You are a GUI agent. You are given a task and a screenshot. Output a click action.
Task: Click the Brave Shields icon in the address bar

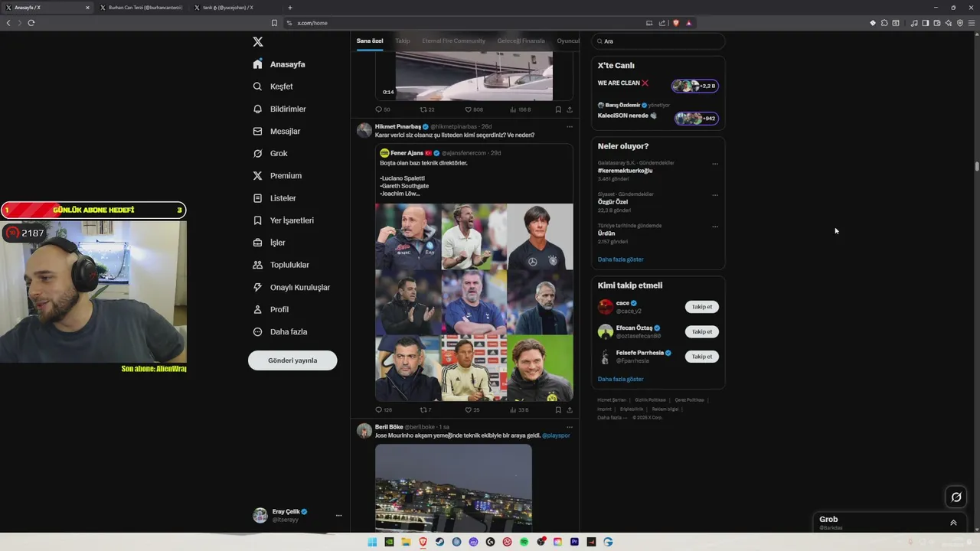tap(676, 23)
